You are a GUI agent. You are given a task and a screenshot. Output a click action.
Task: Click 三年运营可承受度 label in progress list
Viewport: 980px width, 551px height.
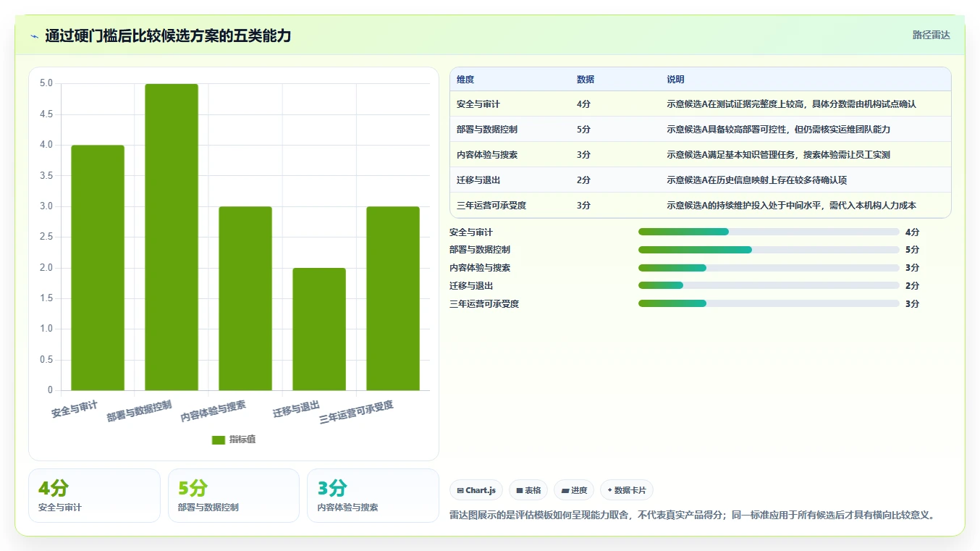484,303
